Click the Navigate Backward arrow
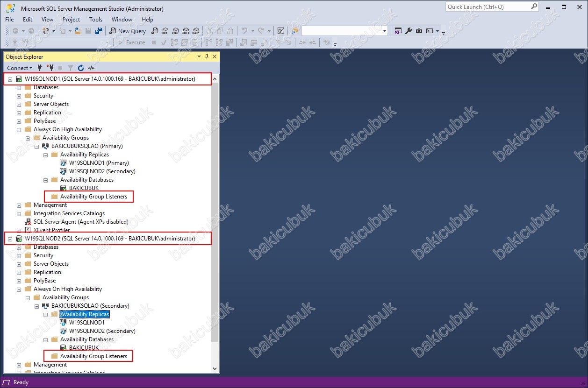This screenshot has height=388, width=588. (x=15, y=31)
